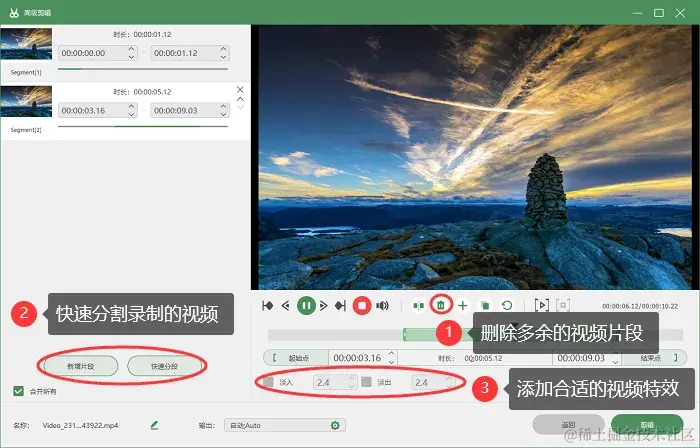Select the Segment[2] thumbnail
The height and width of the screenshot is (448, 700).
coord(26,101)
